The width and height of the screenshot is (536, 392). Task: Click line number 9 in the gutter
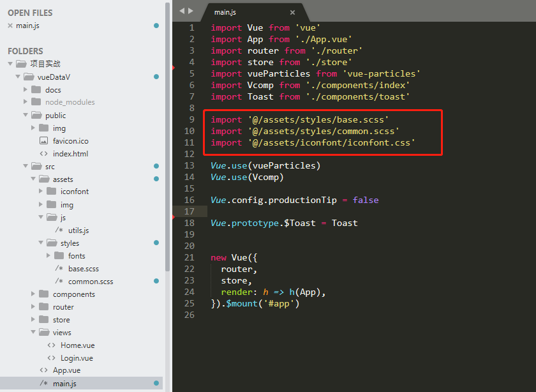tap(191, 120)
